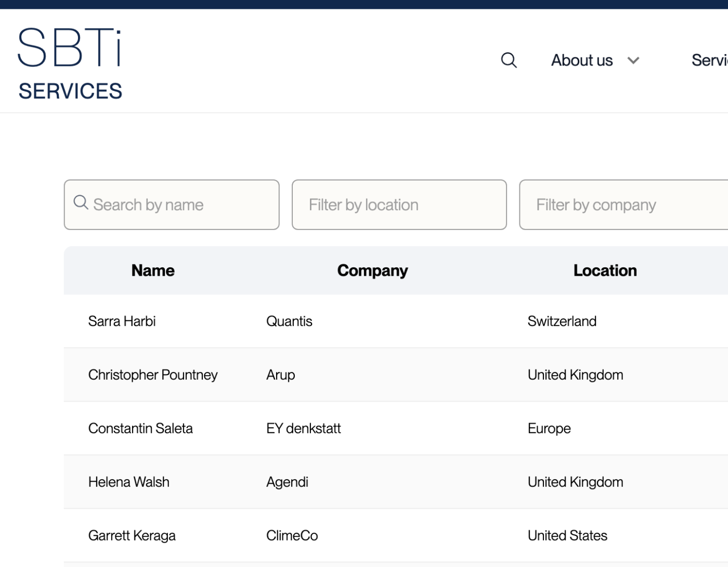Viewport: 728px width, 567px height.
Task: Select the row for Helena Walsh
Action: pos(128,482)
